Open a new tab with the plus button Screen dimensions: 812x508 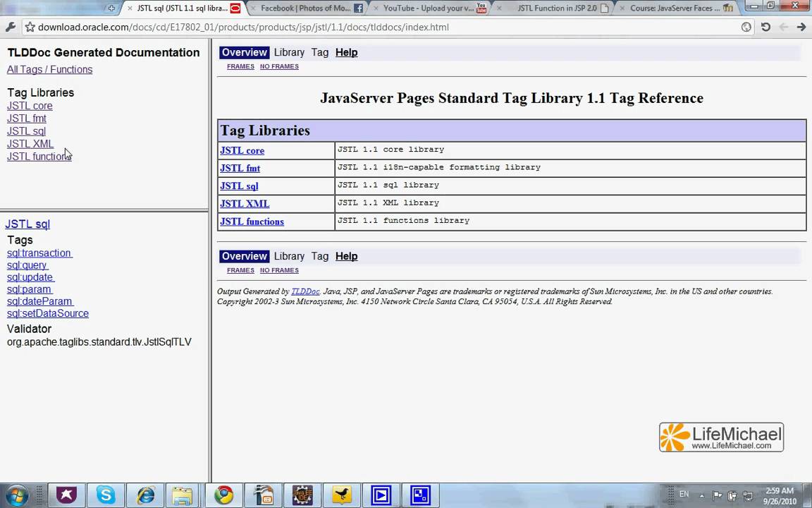[x=111, y=8]
